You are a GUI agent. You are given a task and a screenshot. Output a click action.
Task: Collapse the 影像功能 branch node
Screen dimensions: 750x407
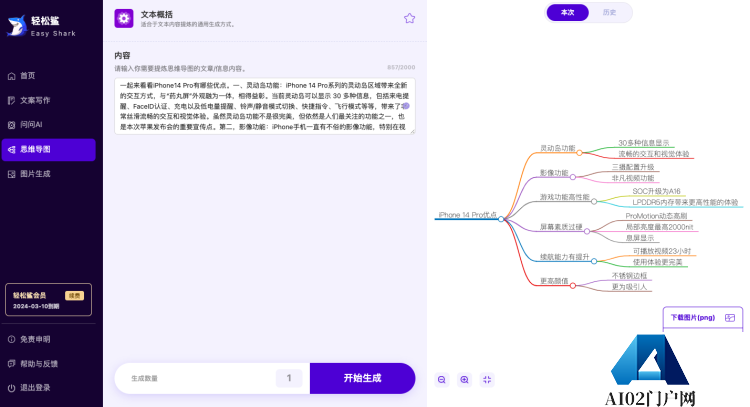(x=573, y=177)
